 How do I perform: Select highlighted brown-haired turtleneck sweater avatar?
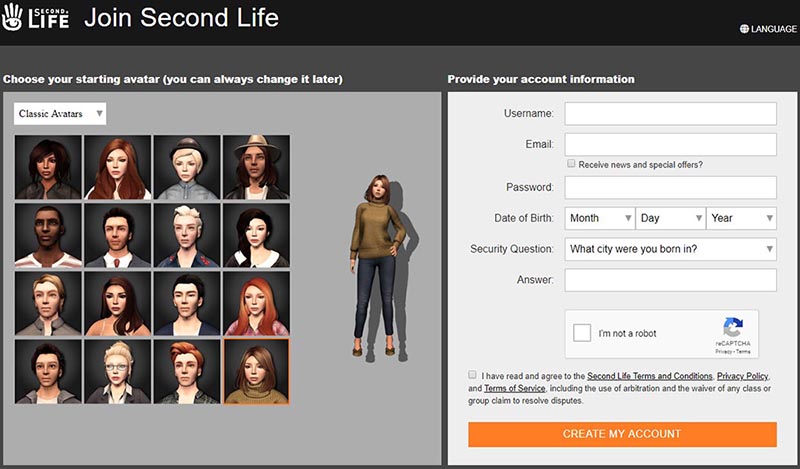coord(257,372)
